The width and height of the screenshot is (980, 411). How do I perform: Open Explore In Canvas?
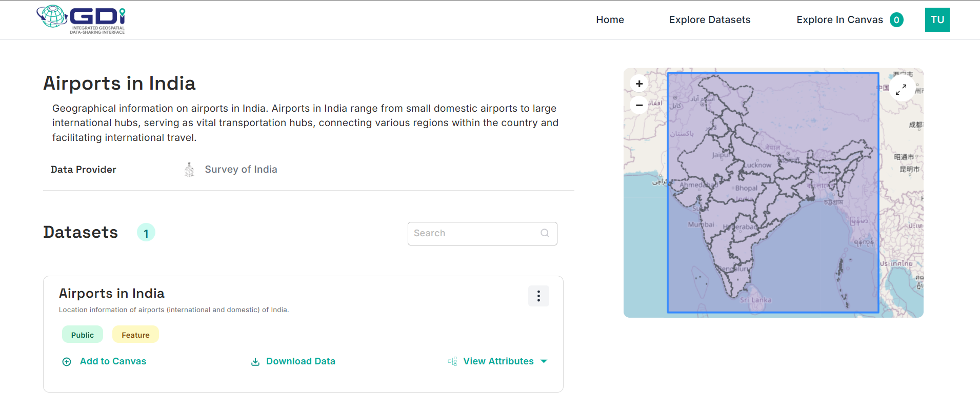click(839, 19)
